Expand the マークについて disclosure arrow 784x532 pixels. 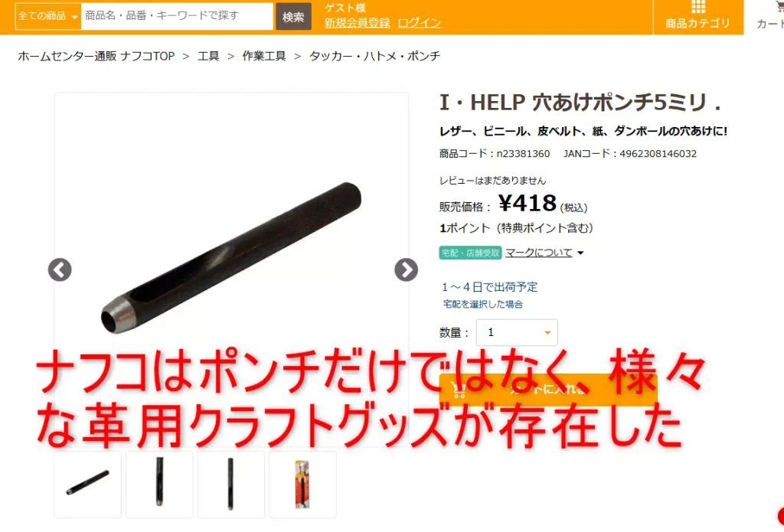[580, 253]
